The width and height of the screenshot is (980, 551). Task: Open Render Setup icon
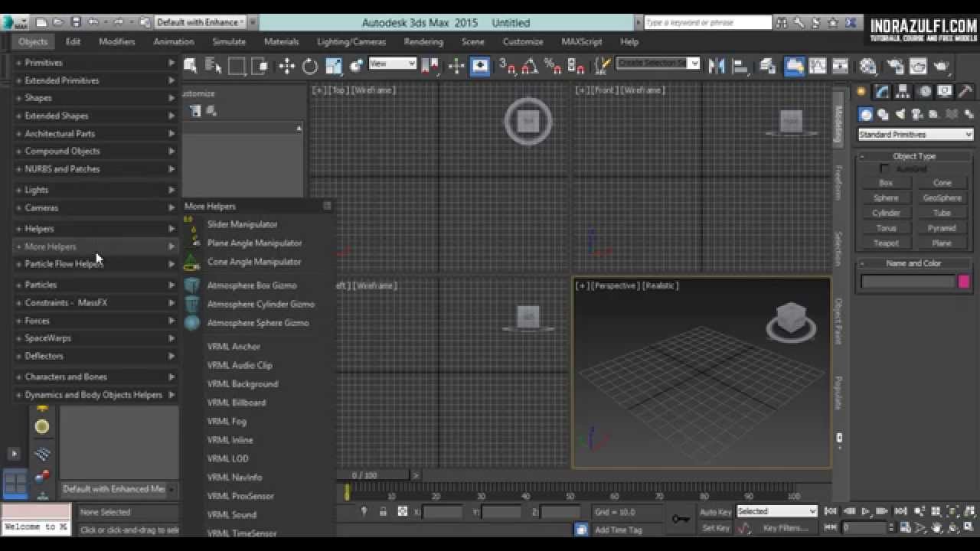[895, 67]
